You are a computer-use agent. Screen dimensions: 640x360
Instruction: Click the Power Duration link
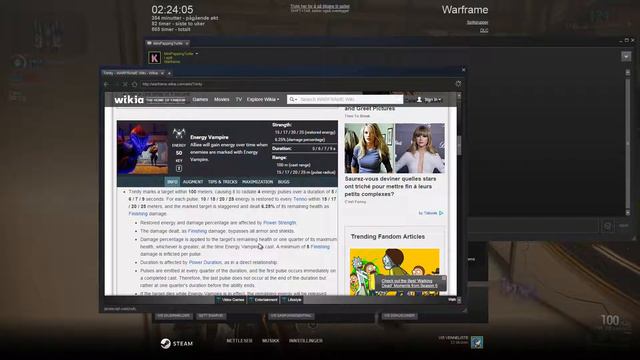coord(205,262)
